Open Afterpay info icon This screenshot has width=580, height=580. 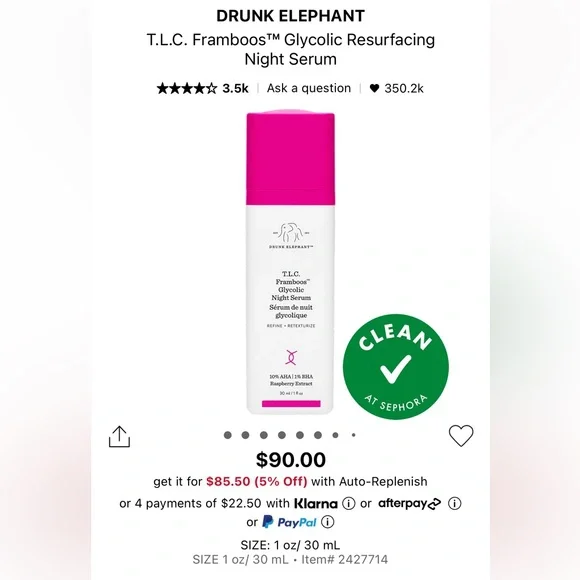pyautogui.click(x=455, y=503)
